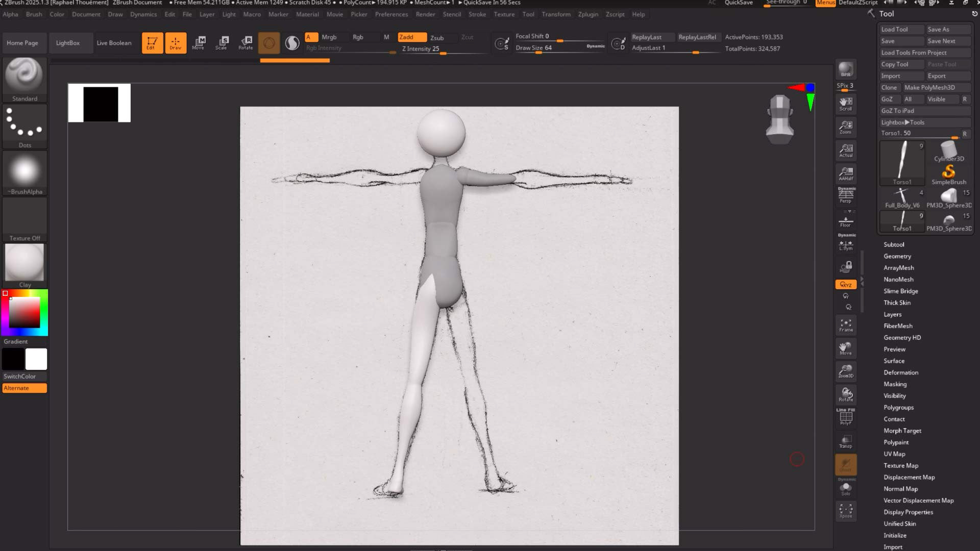This screenshot has width=980, height=551.
Task: Enable Zsub sculpt mode
Action: pyautogui.click(x=437, y=38)
